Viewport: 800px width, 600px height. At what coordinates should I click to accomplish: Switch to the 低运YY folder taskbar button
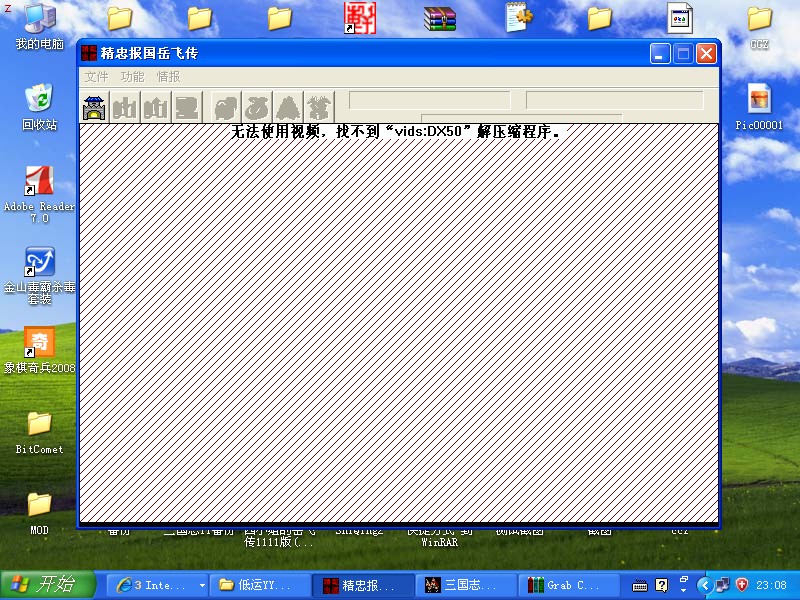coord(260,585)
